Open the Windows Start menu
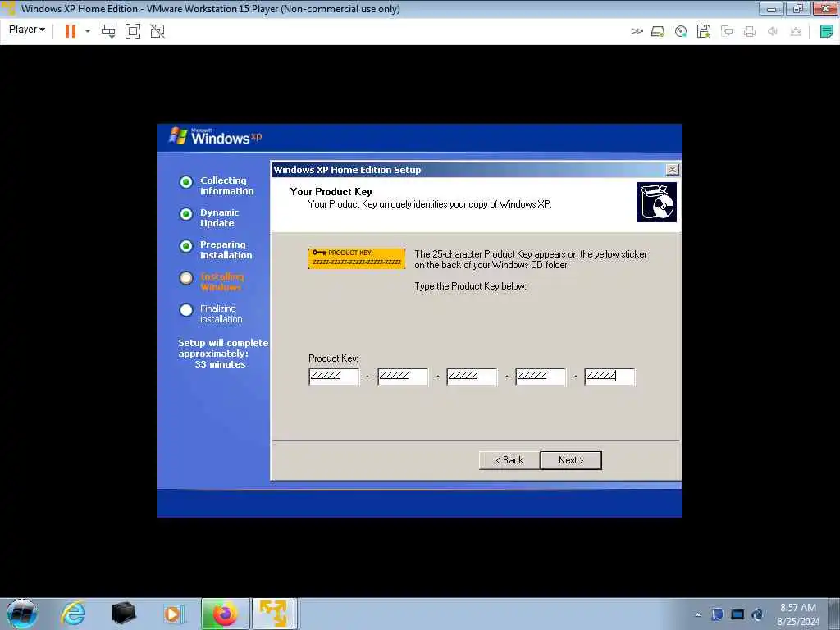This screenshot has width=840, height=630. pos(22,614)
